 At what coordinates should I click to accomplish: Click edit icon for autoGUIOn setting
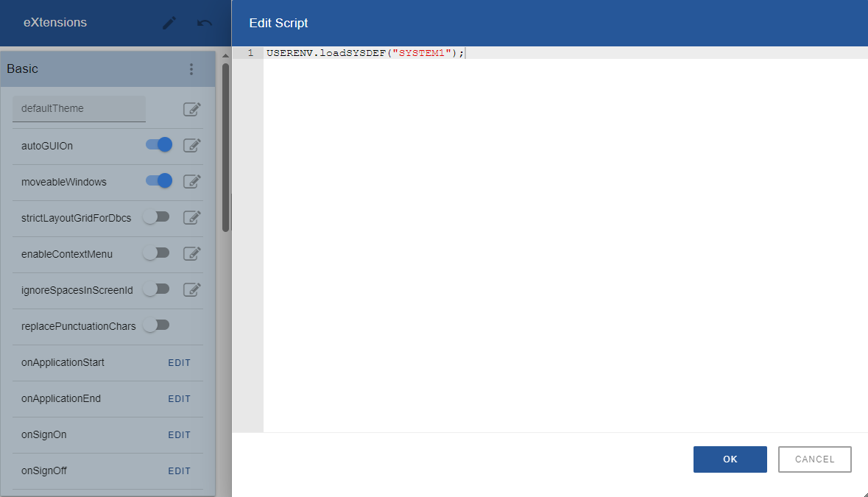pos(191,146)
